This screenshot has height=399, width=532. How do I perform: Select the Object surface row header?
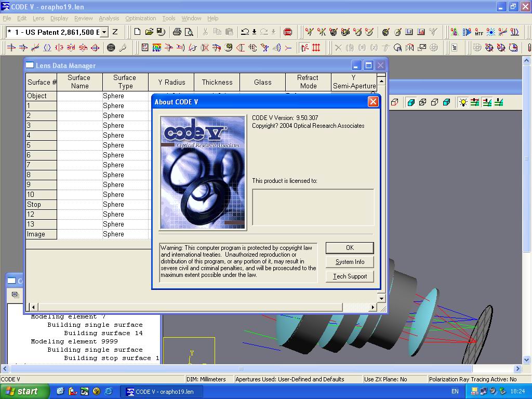42,96
